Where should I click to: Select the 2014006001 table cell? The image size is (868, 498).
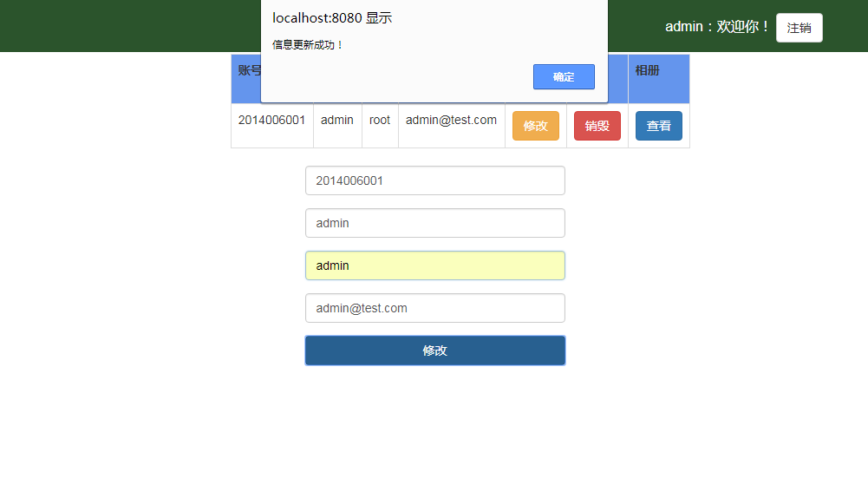point(271,125)
